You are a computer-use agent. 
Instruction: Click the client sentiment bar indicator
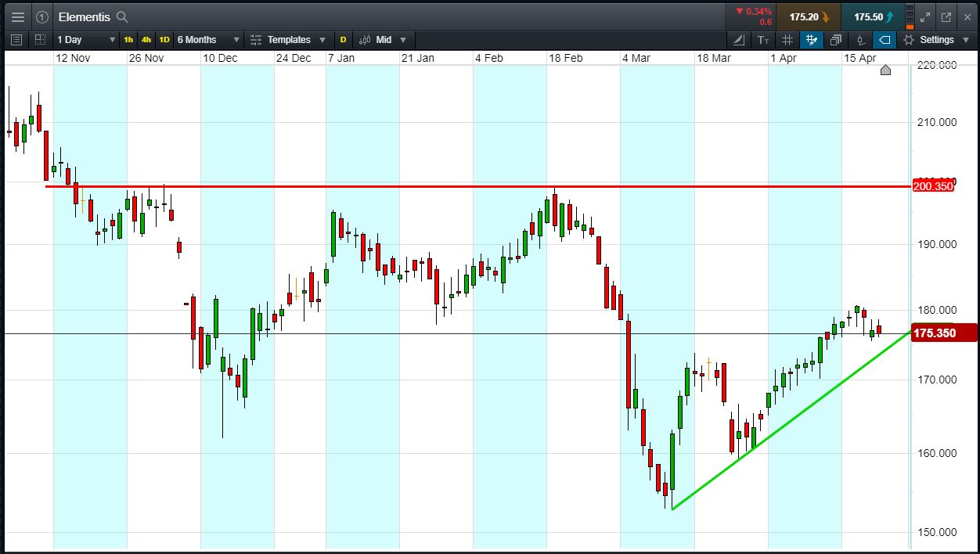pos(910,16)
